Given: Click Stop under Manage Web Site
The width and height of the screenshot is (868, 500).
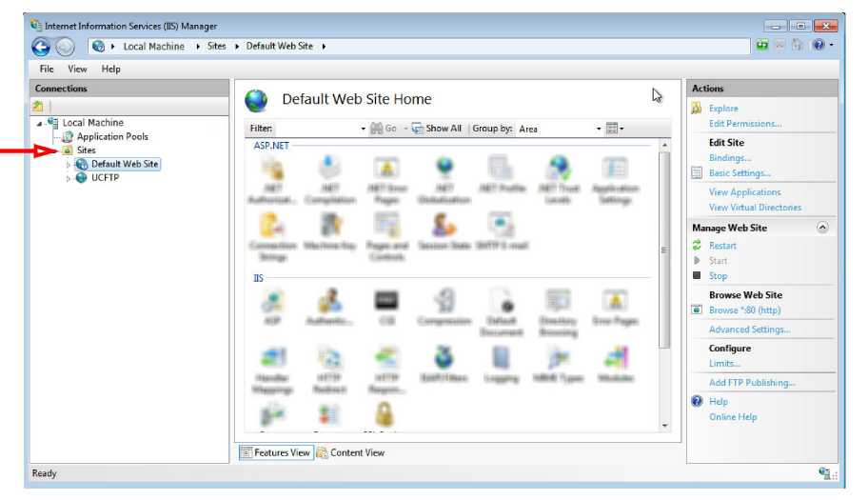Looking at the screenshot, I should [x=718, y=276].
